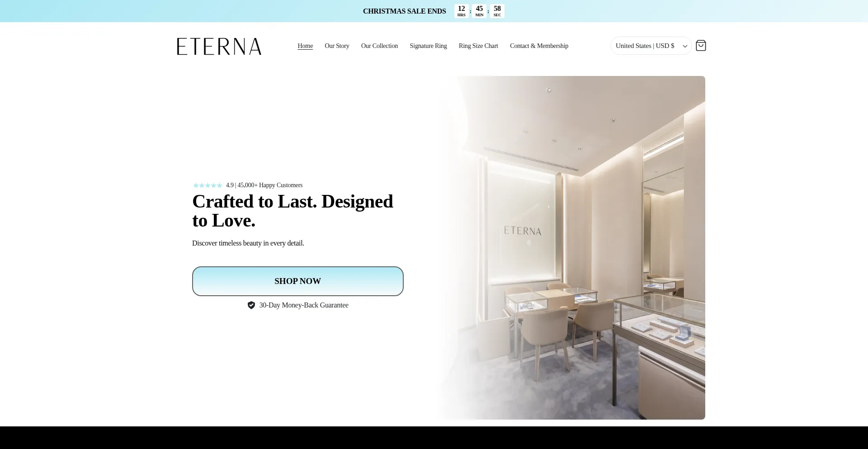Open the shopping cart
Viewport: 868px width, 449px height.
click(701, 46)
